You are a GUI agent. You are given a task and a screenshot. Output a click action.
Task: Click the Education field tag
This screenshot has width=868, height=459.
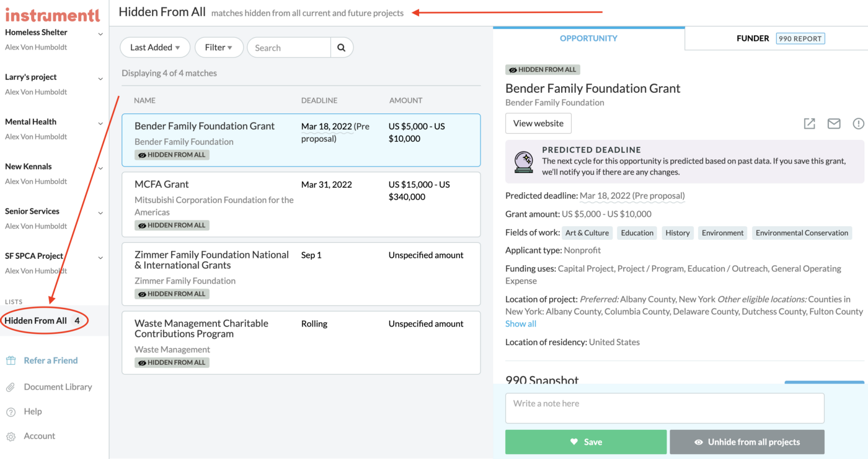[x=637, y=233]
